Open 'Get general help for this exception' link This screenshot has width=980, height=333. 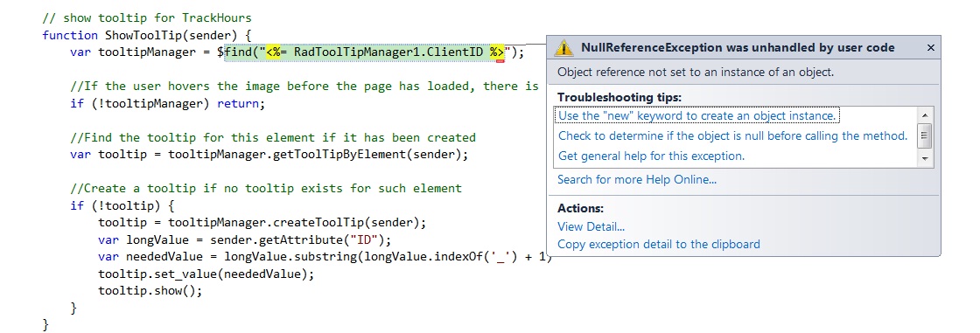click(651, 156)
